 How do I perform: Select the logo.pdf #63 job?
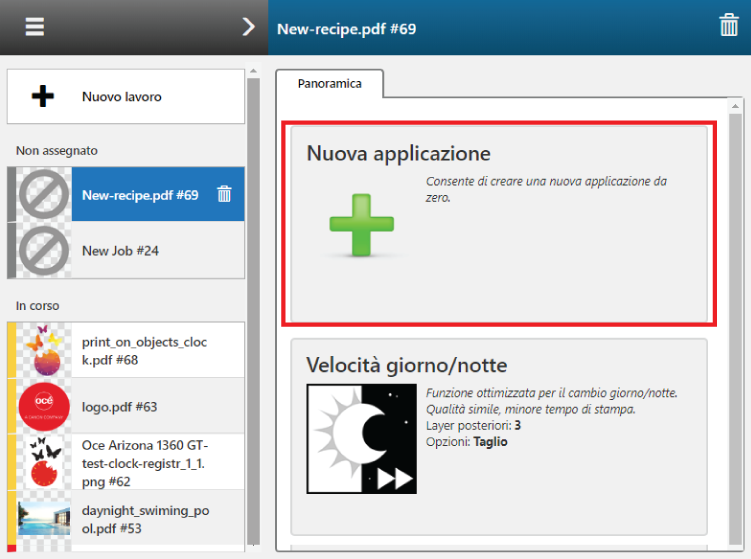pyautogui.click(x=126, y=406)
